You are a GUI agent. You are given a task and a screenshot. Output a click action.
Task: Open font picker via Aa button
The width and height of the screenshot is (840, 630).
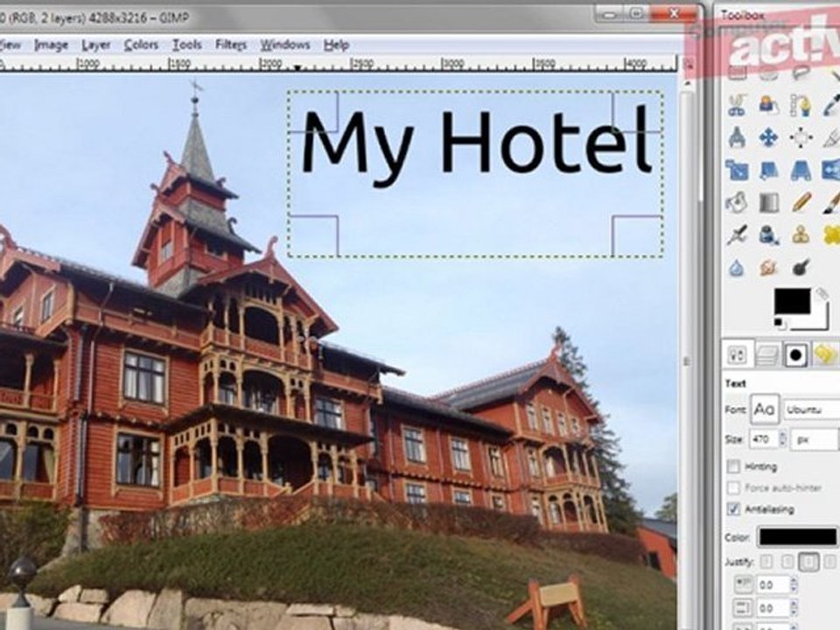[764, 409]
